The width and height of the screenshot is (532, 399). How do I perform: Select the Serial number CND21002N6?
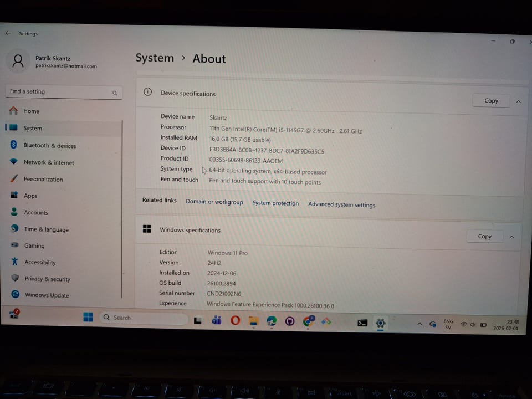coord(224,294)
